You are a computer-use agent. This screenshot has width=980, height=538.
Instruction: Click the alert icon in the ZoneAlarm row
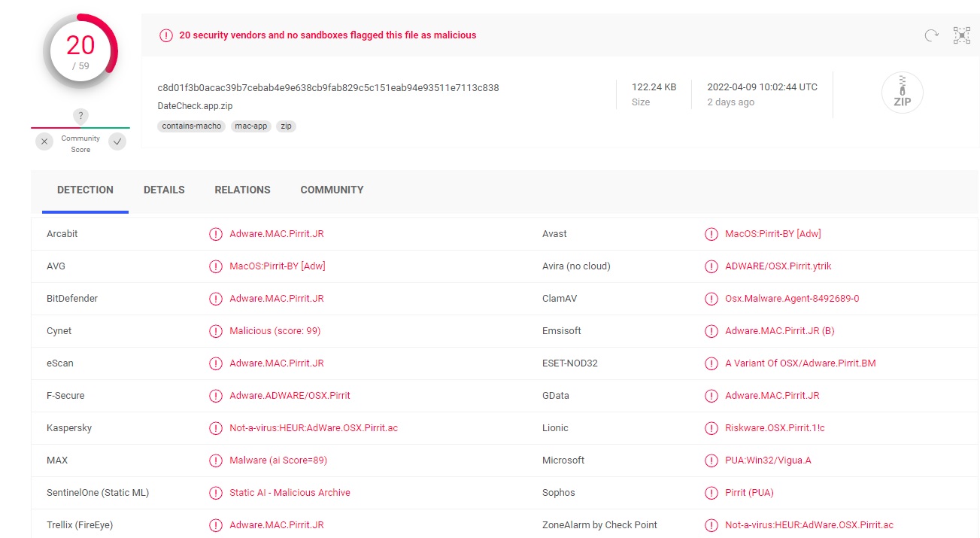(x=711, y=525)
